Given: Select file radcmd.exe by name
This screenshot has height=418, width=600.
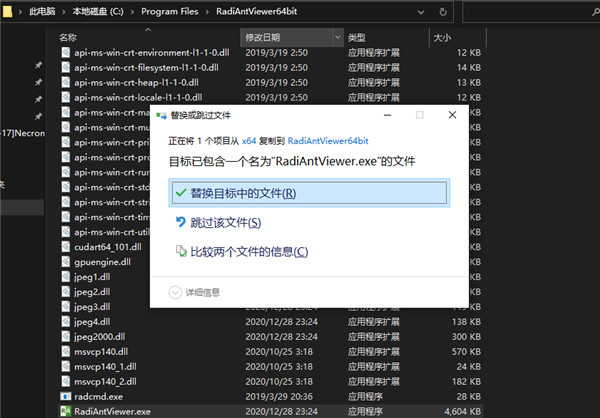Looking at the screenshot, I should point(98,396).
